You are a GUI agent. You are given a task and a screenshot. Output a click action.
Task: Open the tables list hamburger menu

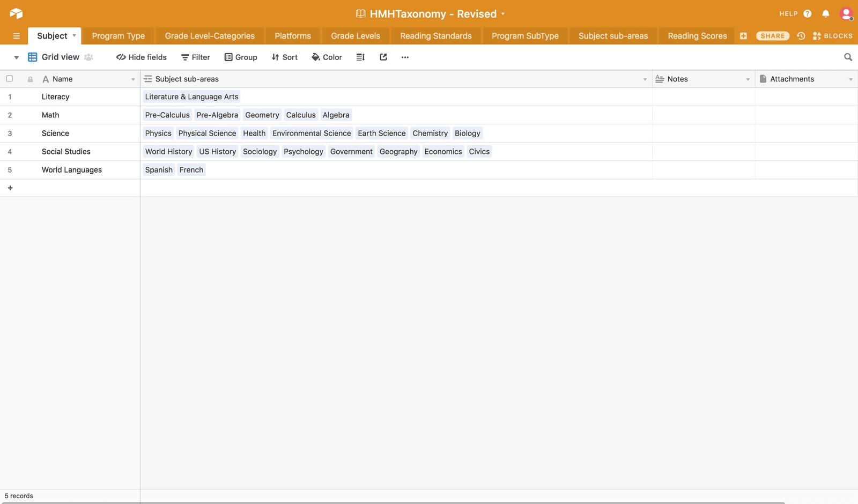point(17,36)
